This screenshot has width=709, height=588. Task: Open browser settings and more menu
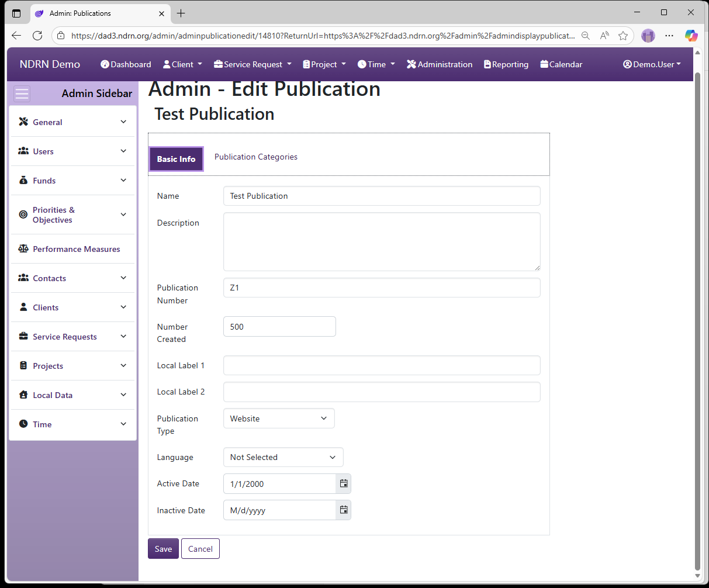669,36
